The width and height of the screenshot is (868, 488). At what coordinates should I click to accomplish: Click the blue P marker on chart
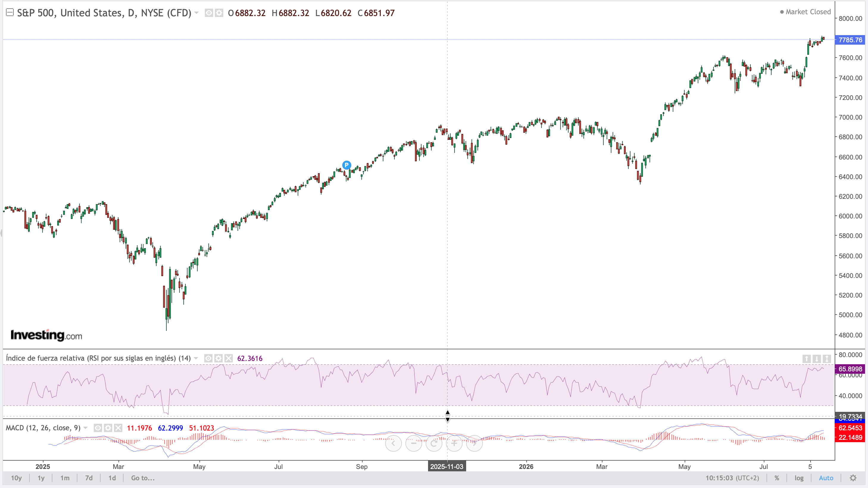346,165
